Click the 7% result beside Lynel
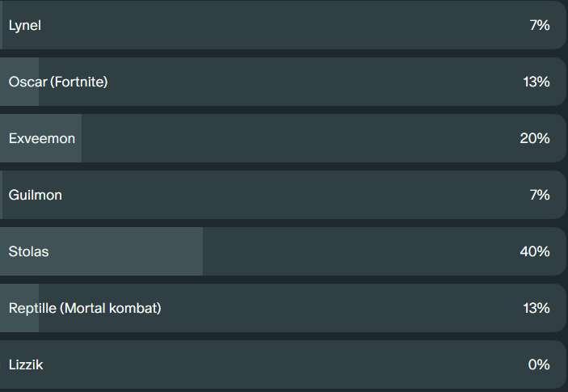The height and width of the screenshot is (392, 568). coord(540,25)
